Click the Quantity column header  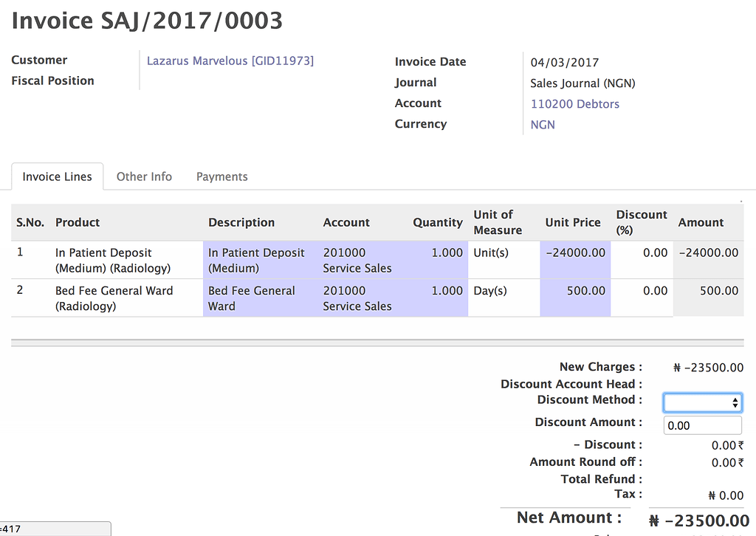click(x=437, y=222)
